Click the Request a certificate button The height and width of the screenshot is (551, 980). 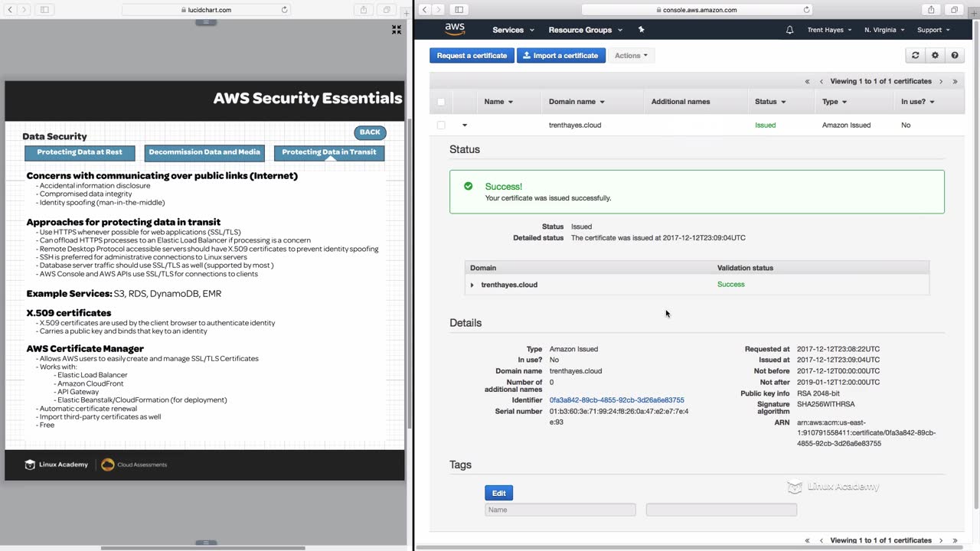pos(472,55)
